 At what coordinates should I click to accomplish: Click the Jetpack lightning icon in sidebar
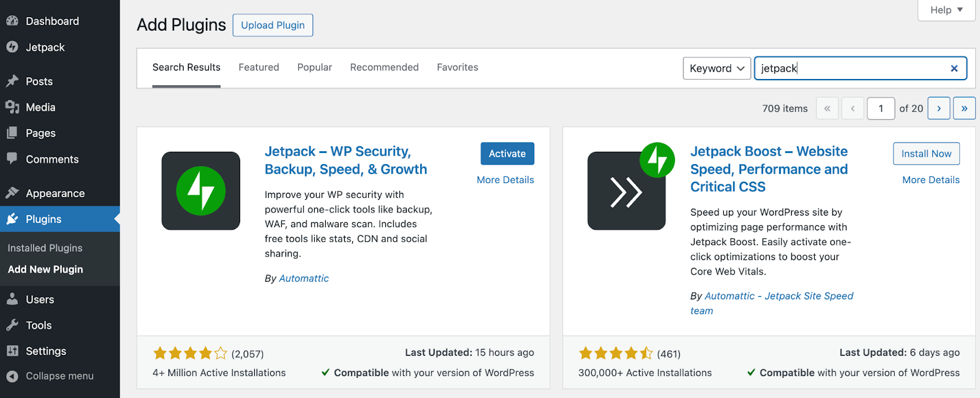[x=12, y=47]
